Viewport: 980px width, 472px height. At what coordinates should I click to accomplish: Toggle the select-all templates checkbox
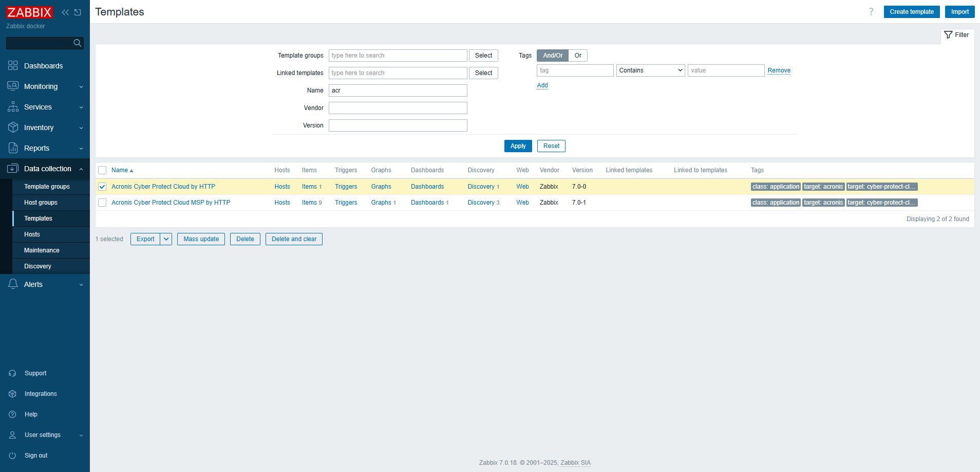tap(102, 170)
